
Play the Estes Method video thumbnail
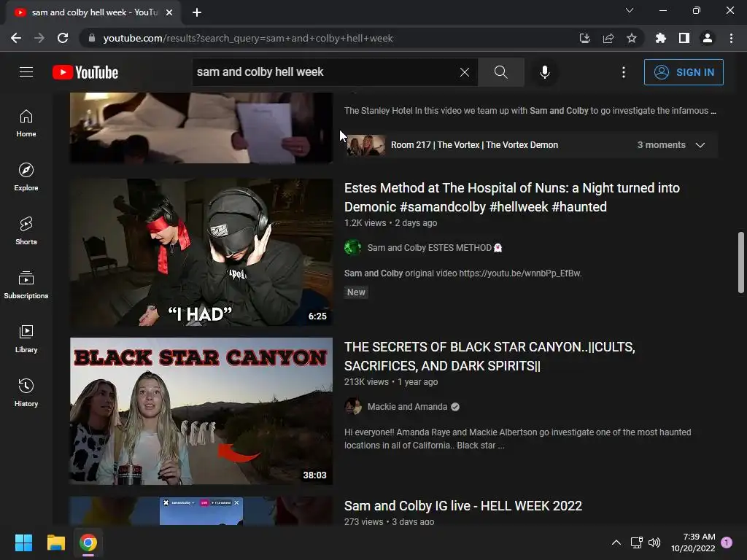pyautogui.click(x=201, y=252)
